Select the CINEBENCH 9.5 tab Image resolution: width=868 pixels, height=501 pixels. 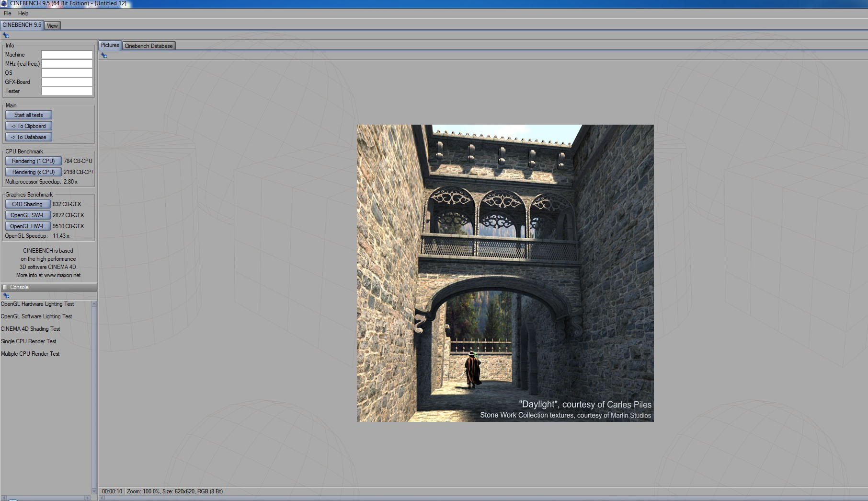coord(22,25)
